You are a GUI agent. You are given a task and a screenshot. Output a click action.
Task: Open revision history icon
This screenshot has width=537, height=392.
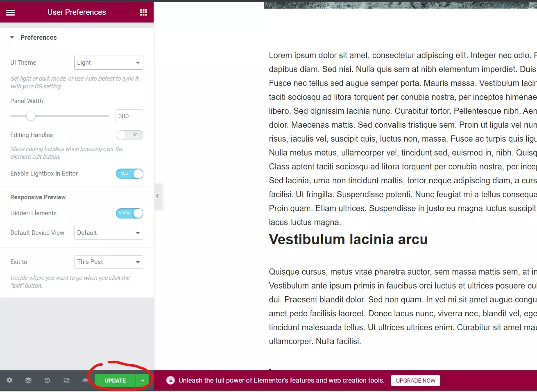tap(47, 381)
